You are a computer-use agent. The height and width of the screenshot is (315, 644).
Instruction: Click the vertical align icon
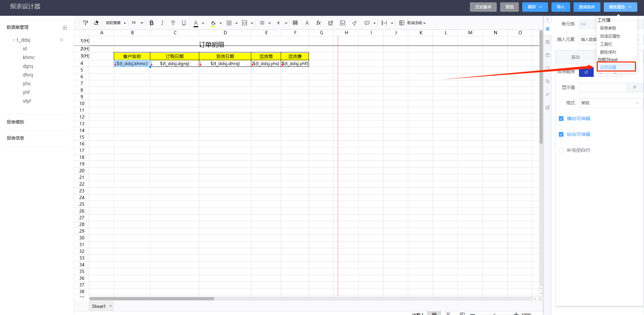[278, 23]
